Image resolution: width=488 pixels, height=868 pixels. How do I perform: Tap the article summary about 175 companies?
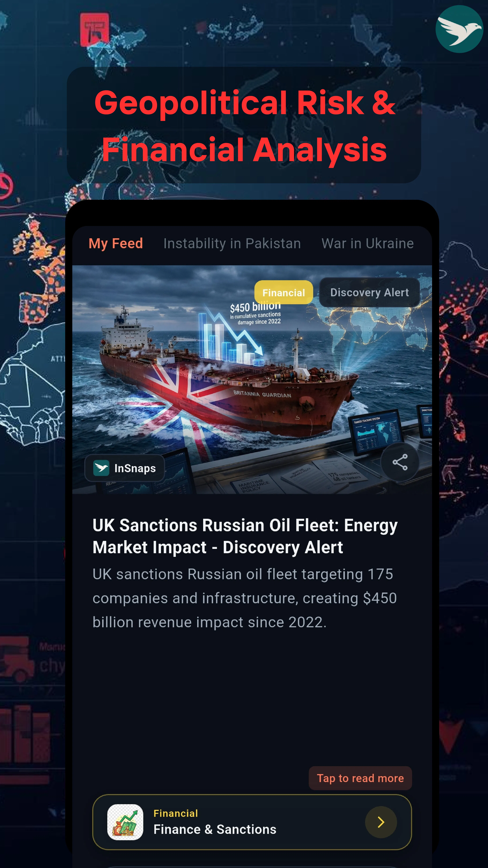tap(245, 598)
